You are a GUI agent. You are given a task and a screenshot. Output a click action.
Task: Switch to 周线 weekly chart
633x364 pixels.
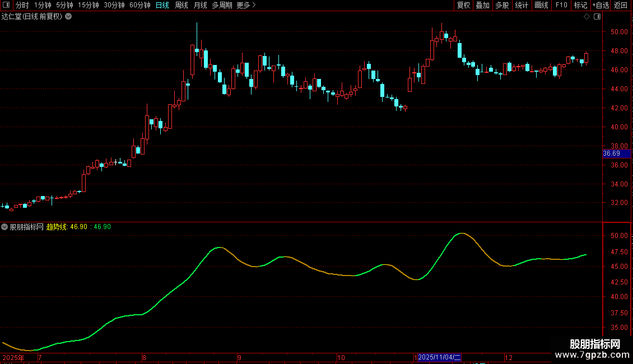tap(181, 5)
